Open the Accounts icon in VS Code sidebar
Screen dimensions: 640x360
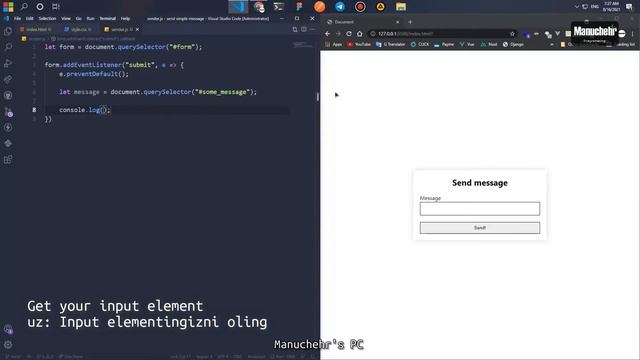(8, 329)
